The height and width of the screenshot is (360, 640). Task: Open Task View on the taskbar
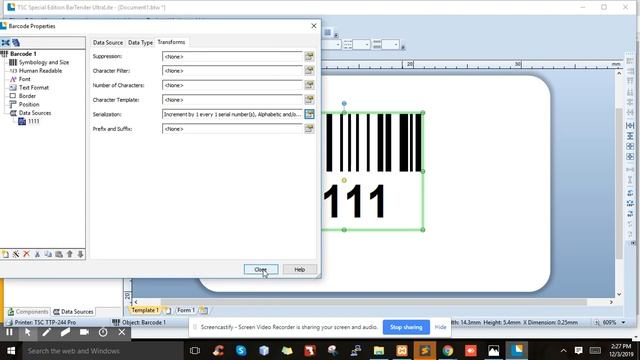[x=195, y=351]
